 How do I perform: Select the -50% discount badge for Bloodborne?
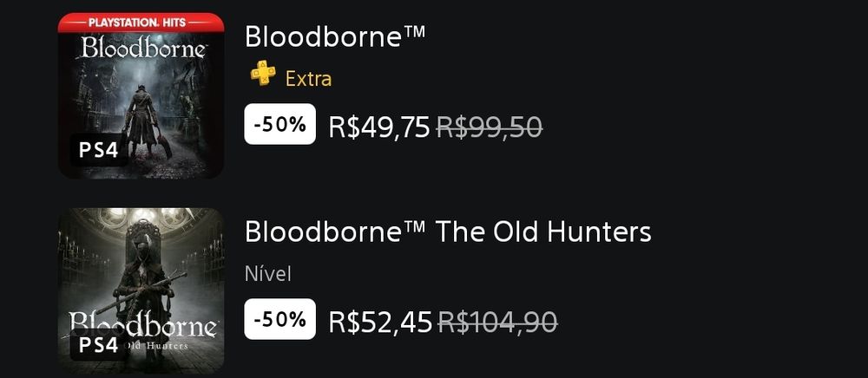pos(279,125)
